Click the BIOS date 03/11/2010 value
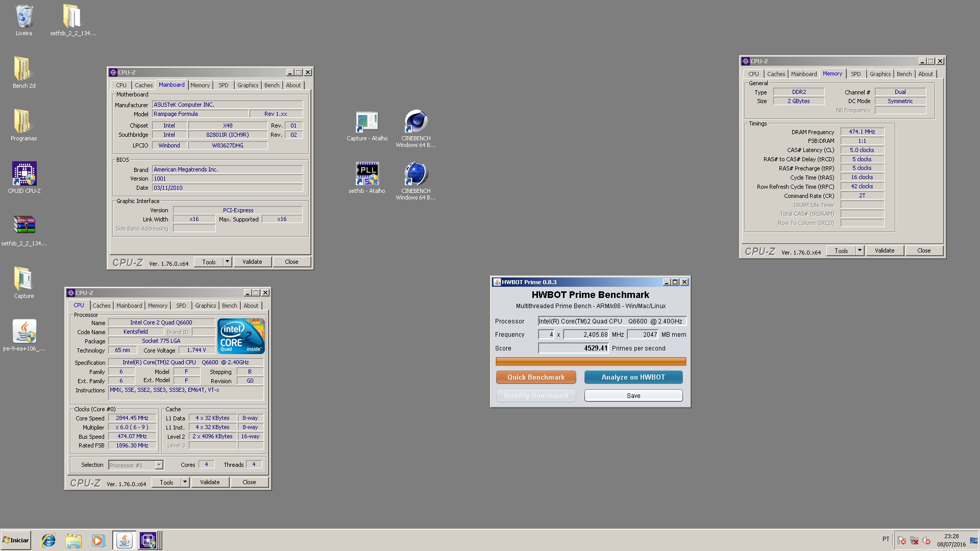The image size is (980, 551). click(227, 188)
